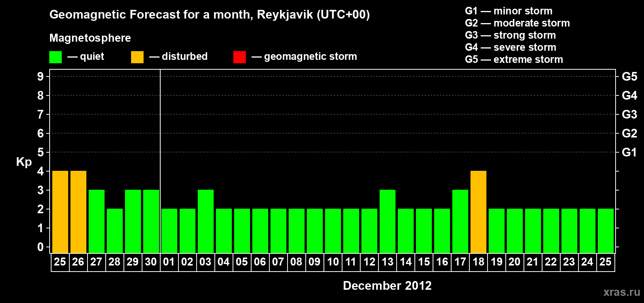Select the orange bar above date 18
644x303 pixels.
[478, 212]
